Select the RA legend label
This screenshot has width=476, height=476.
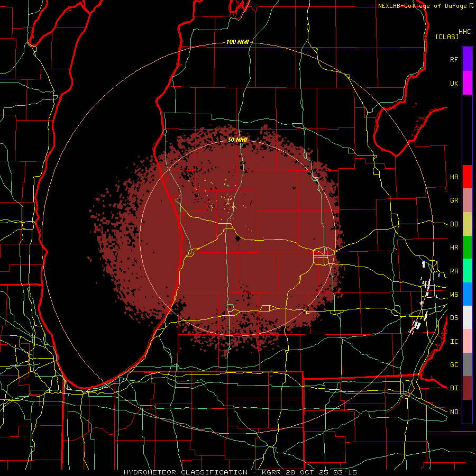[x=454, y=271]
